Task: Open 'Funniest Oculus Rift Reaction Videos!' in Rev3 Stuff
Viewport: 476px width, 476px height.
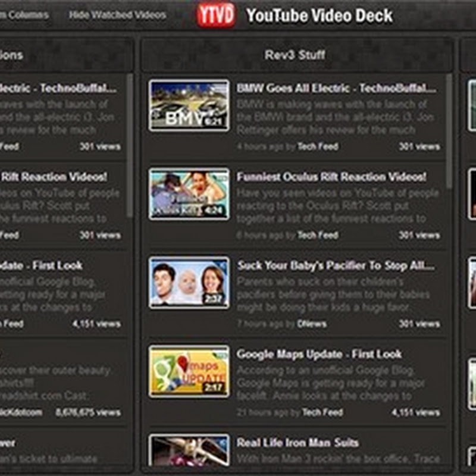Action: coord(331,177)
